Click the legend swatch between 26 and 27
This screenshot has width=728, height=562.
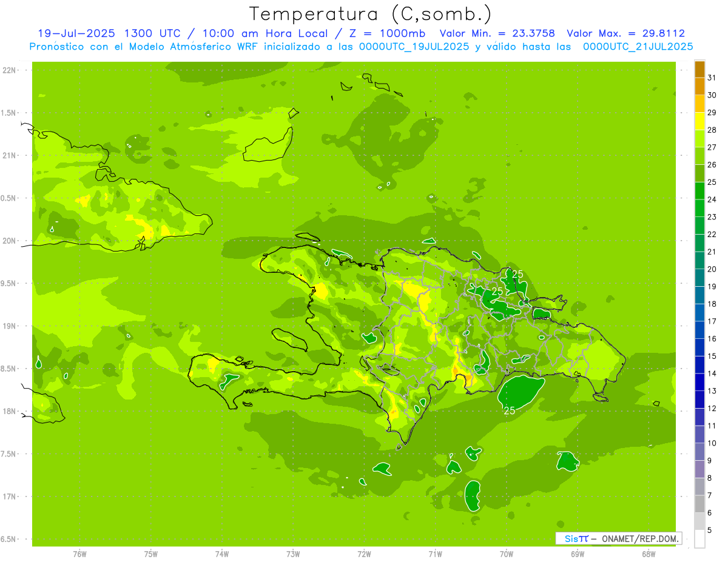[x=699, y=156]
